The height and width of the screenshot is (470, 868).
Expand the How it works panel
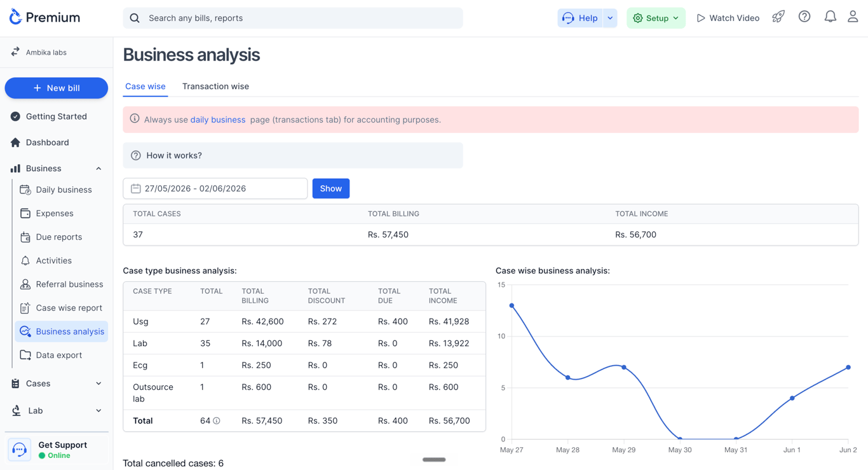293,155
